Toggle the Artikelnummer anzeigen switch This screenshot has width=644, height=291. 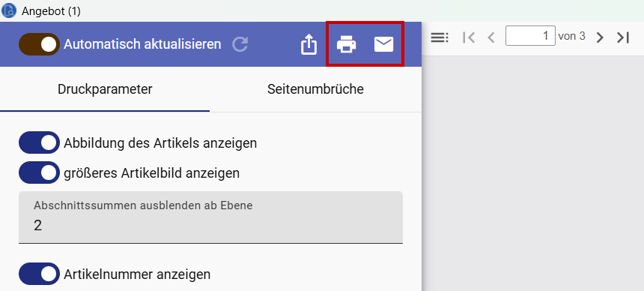39,274
